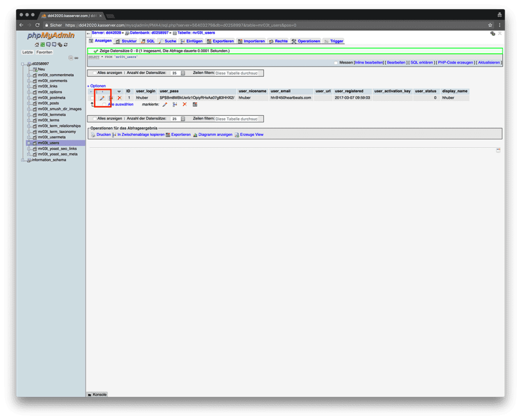Click the phpMyAdmin home icon in sidebar

click(37, 45)
